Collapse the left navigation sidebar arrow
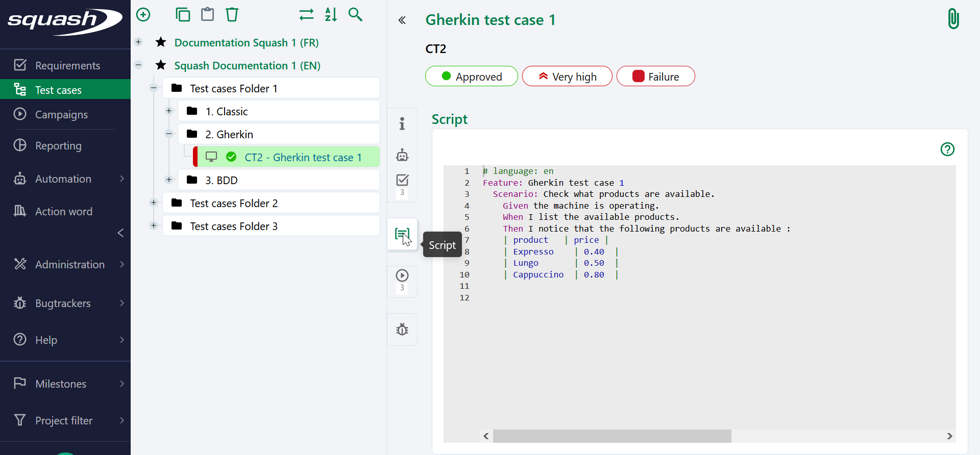 pos(120,233)
